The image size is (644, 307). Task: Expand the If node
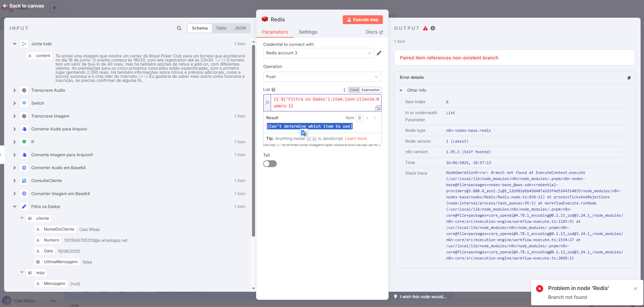tap(15, 142)
